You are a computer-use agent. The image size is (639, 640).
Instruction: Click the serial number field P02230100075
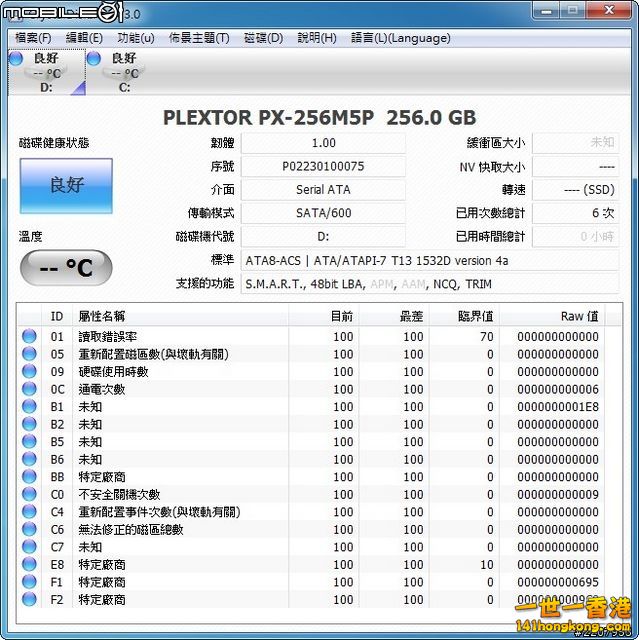(323, 167)
